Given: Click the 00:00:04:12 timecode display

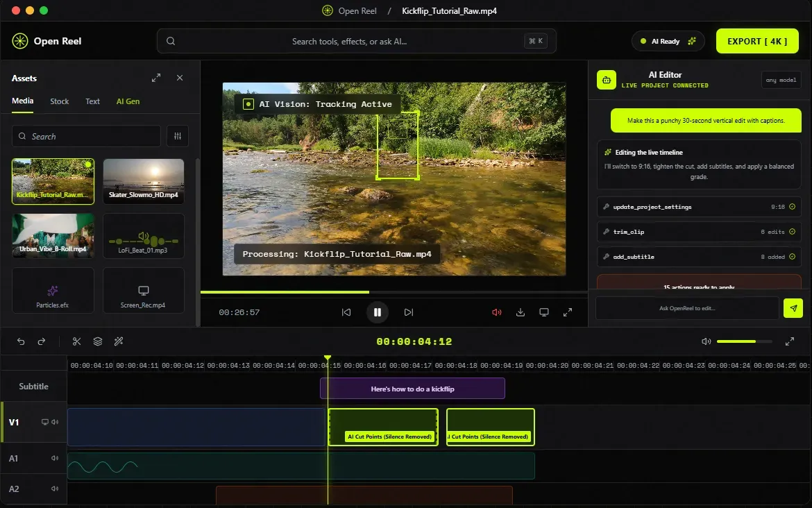Looking at the screenshot, I should 414,341.
